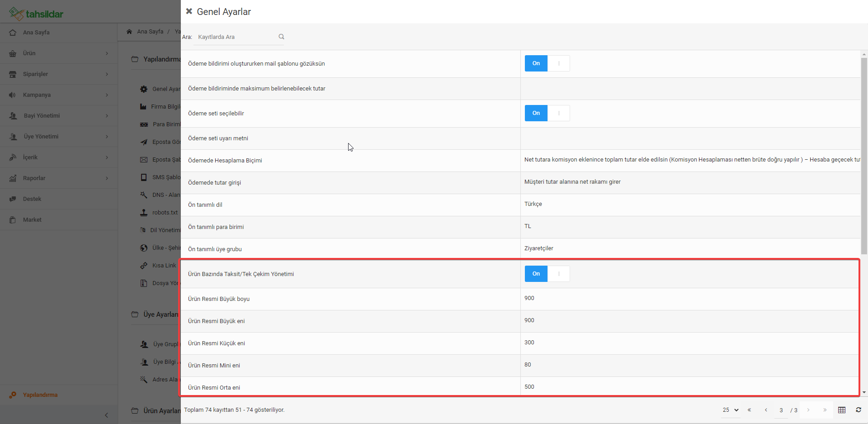Open Eposta Şablon envelope icon

point(144,160)
